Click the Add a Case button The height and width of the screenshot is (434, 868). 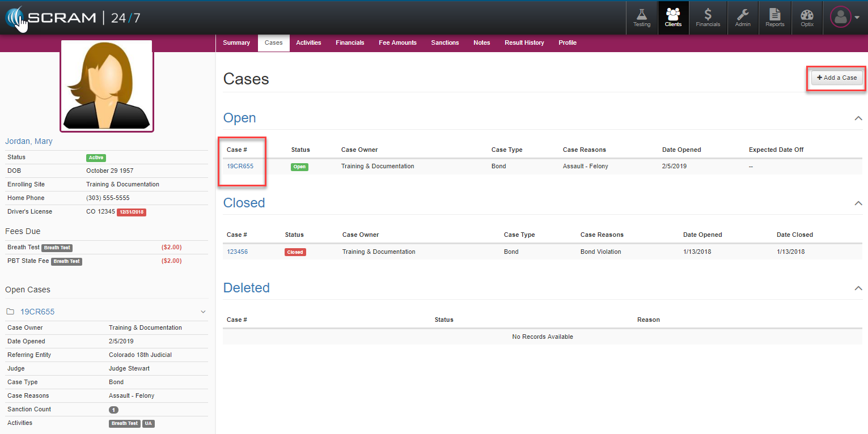click(836, 78)
